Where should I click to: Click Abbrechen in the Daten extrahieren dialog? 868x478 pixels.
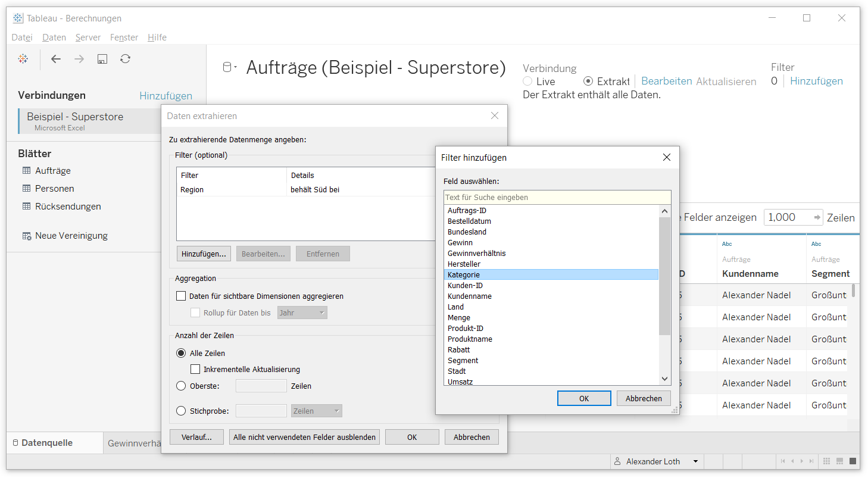point(472,437)
